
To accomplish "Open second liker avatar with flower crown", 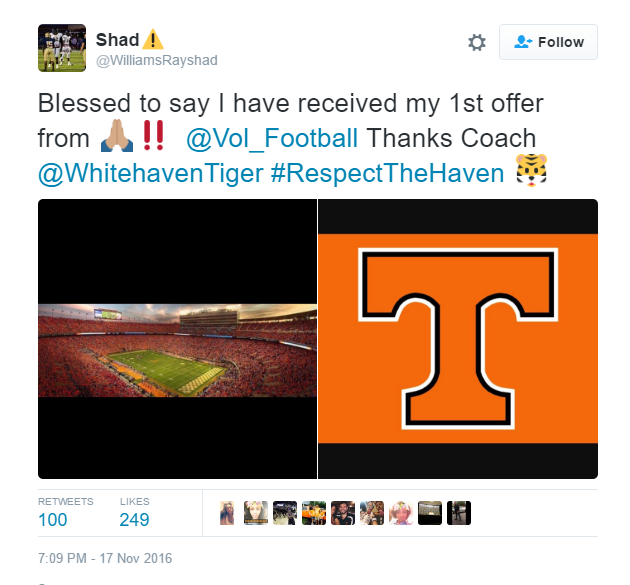I will point(256,513).
